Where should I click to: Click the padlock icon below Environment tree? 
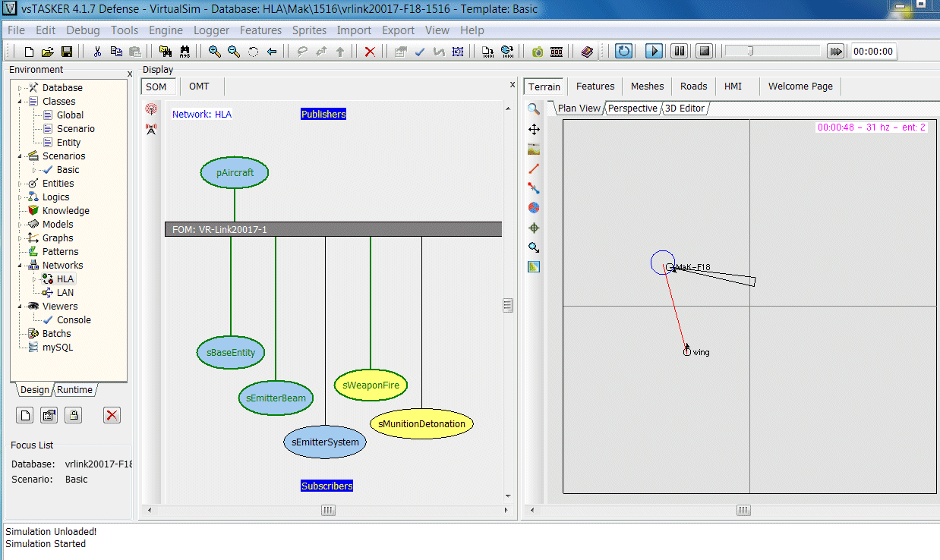point(73,415)
